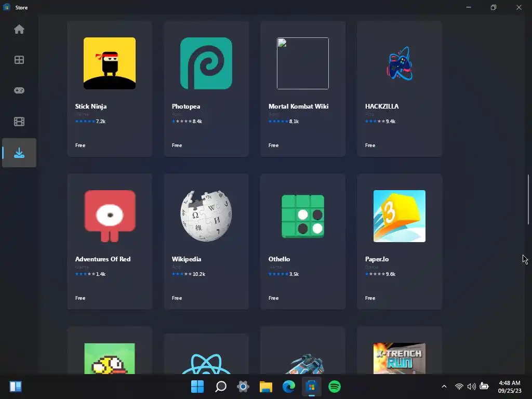Open the Adventures Of Red app icon
The height and width of the screenshot is (399, 532).
coord(110,216)
